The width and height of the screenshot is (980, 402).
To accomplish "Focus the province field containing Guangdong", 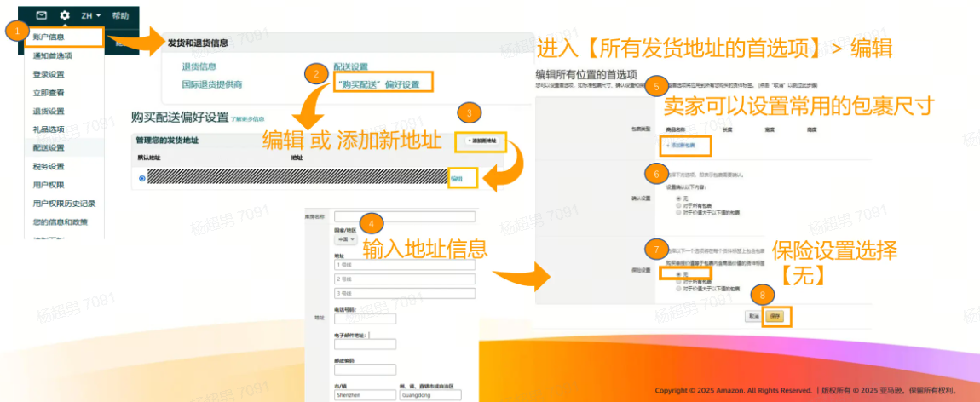I will [430, 394].
